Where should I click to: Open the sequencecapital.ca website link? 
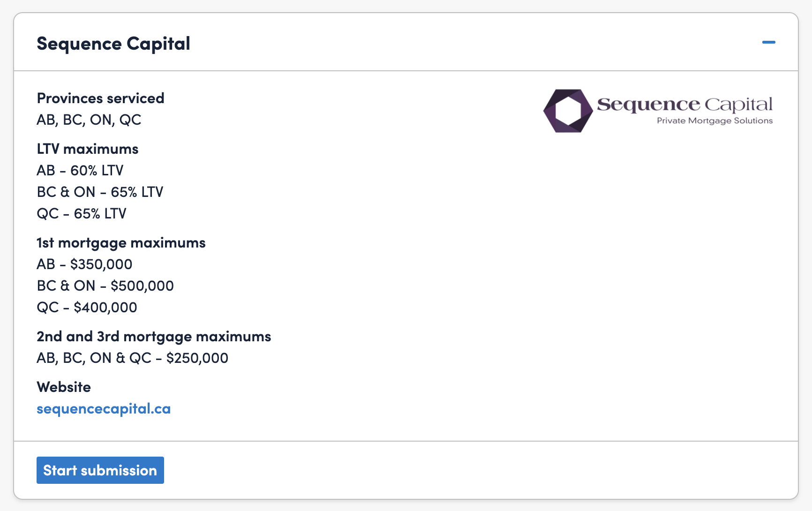pos(104,409)
